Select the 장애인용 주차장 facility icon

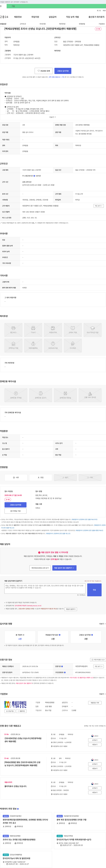[16, 395]
